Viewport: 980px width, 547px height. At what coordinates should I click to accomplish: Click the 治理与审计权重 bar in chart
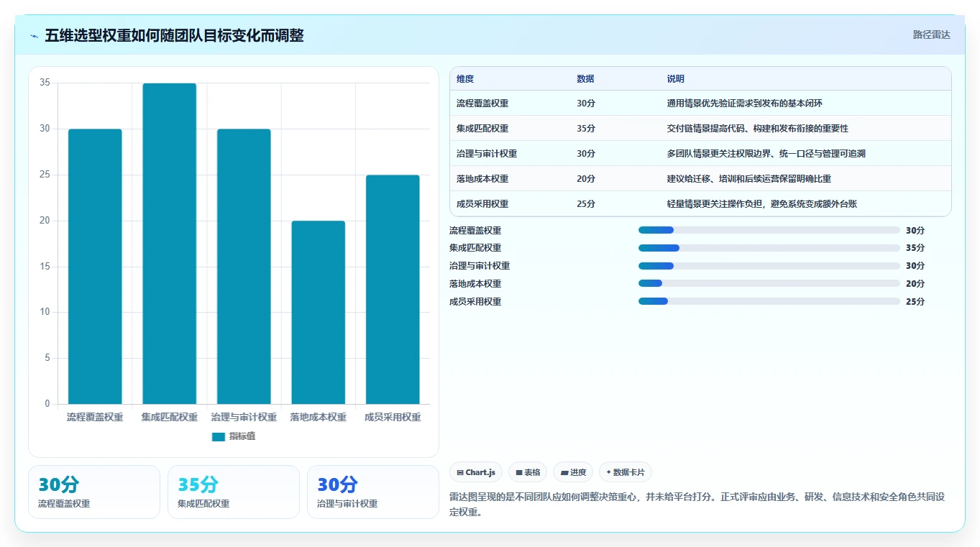pos(244,267)
